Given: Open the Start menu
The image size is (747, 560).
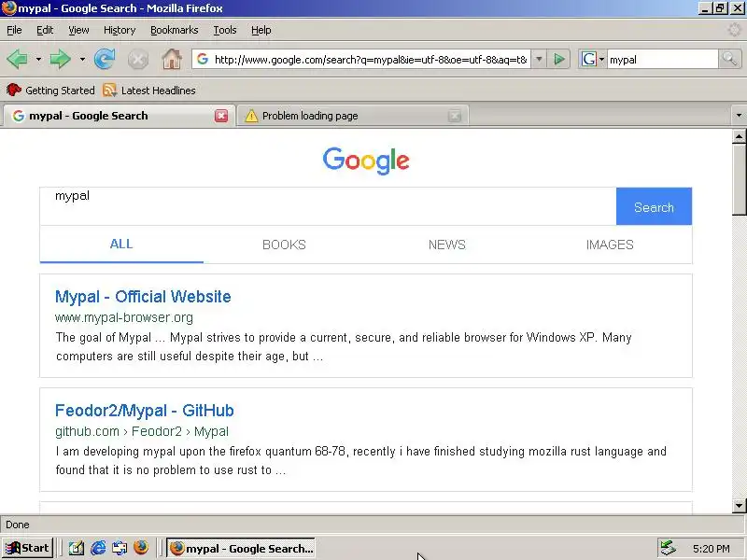Looking at the screenshot, I should (27, 548).
